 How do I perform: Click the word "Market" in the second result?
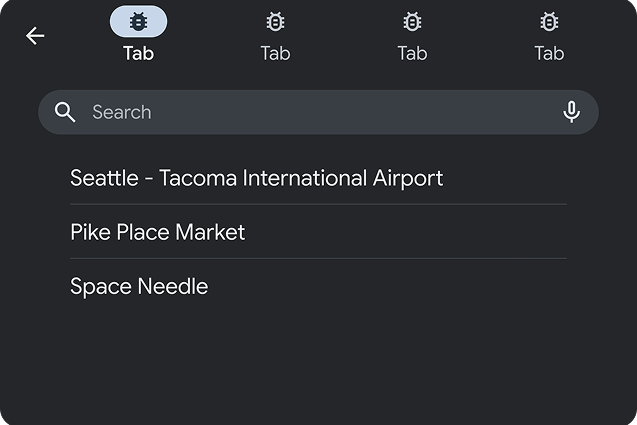210,232
